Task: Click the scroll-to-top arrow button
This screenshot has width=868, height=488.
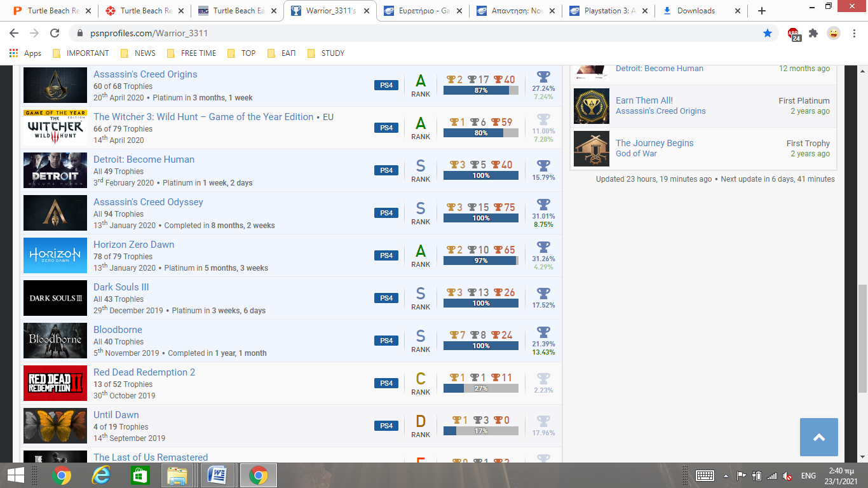Action: 819,437
